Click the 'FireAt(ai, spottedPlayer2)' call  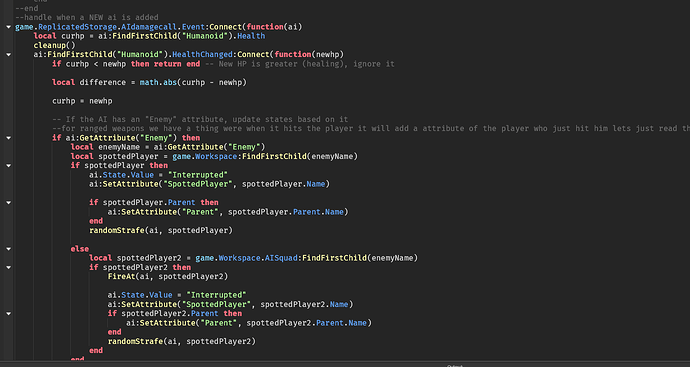pos(168,276)
